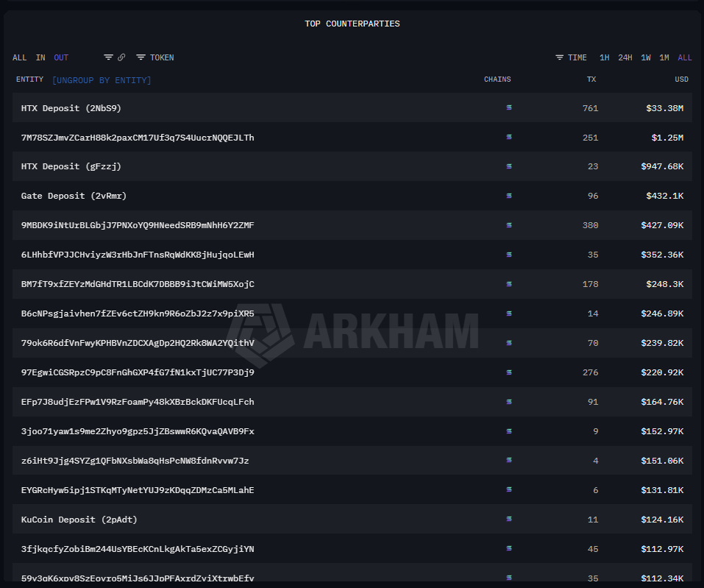This screenshot has height=588, width=704.
Task: Click Solana chain icon in 79ok6R6dfV row
Action: pos(509,343)
